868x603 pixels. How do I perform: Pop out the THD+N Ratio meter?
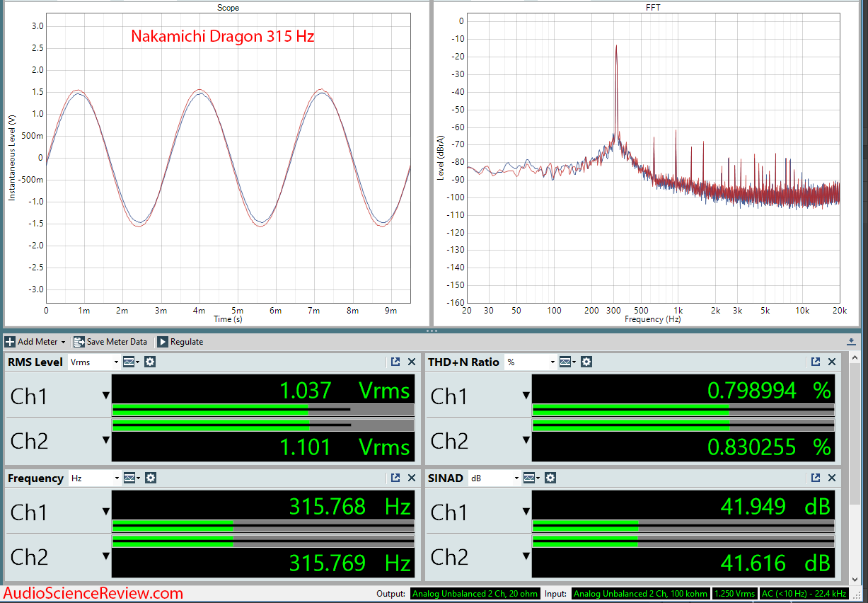816,362
